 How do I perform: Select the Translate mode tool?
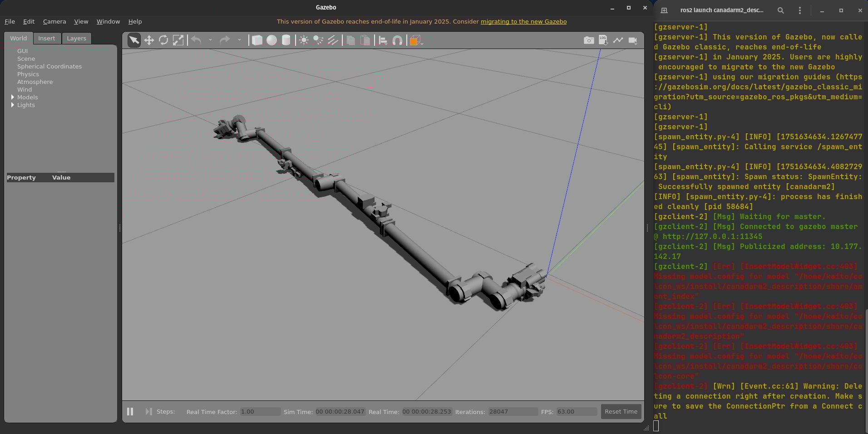point(149,40)
